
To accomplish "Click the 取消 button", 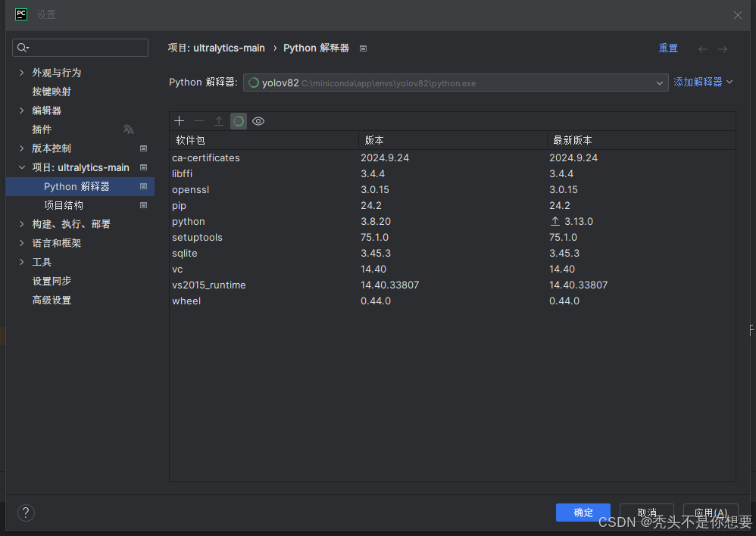I will click(x=647, y=513).
